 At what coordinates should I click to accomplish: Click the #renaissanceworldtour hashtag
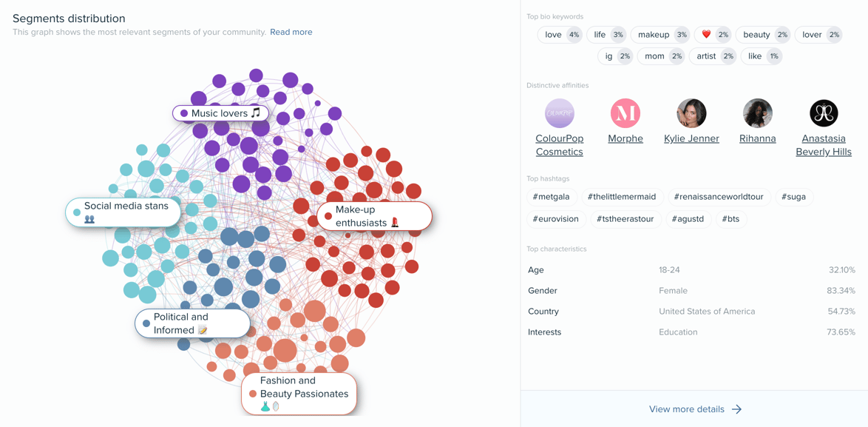719,197
